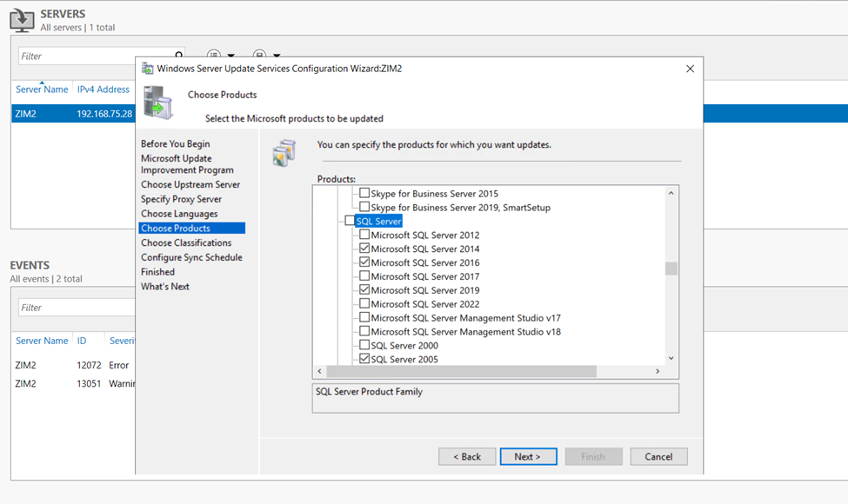Screen dimensions: 848x504
Task: Uncheck Microsoft SQL Server 2014 checkbox
Action: click(x=364, y=249)
